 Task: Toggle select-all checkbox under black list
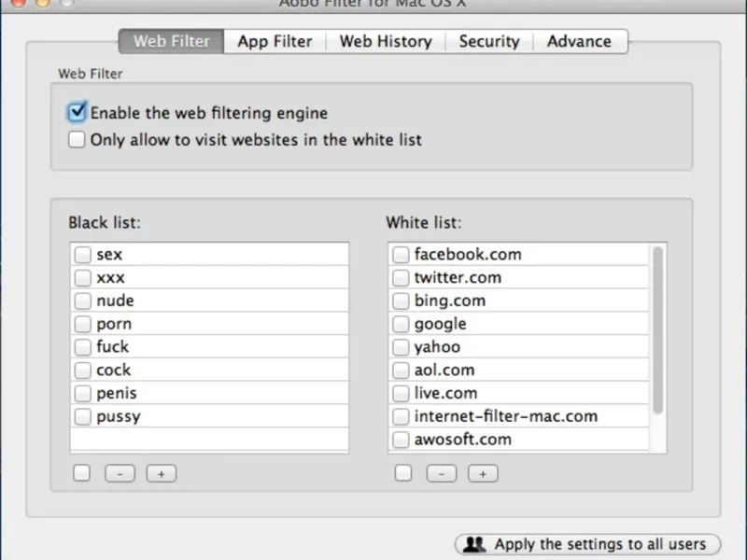81,473
